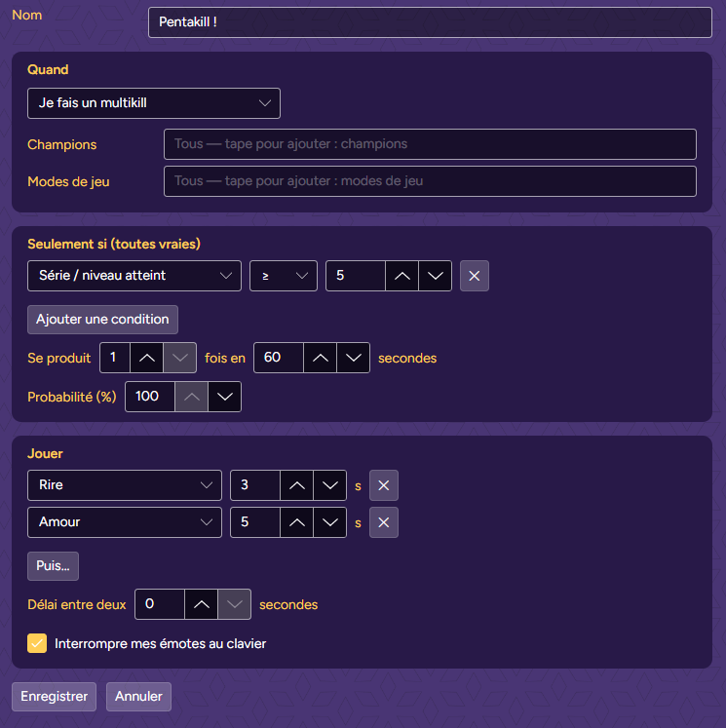
Task: Click Enregistrer to save the rule
Action: click(x=54, y=697)
